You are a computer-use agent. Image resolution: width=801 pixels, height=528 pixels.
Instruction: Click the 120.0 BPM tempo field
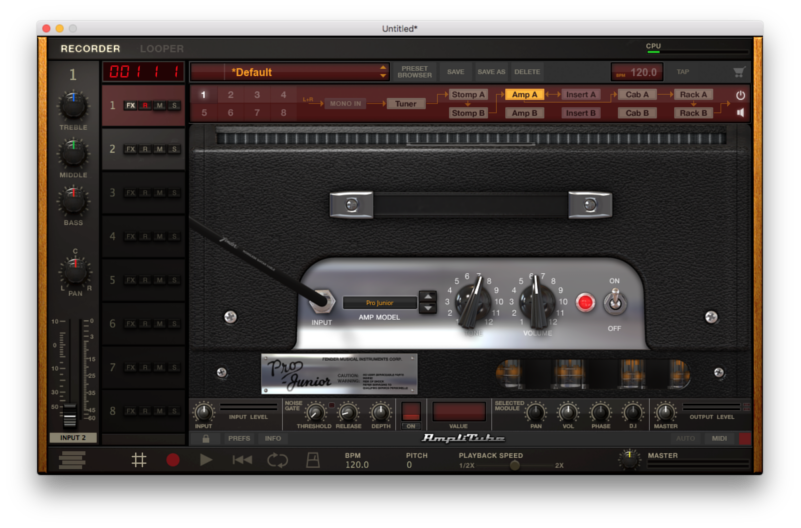(x=638, y=72)
